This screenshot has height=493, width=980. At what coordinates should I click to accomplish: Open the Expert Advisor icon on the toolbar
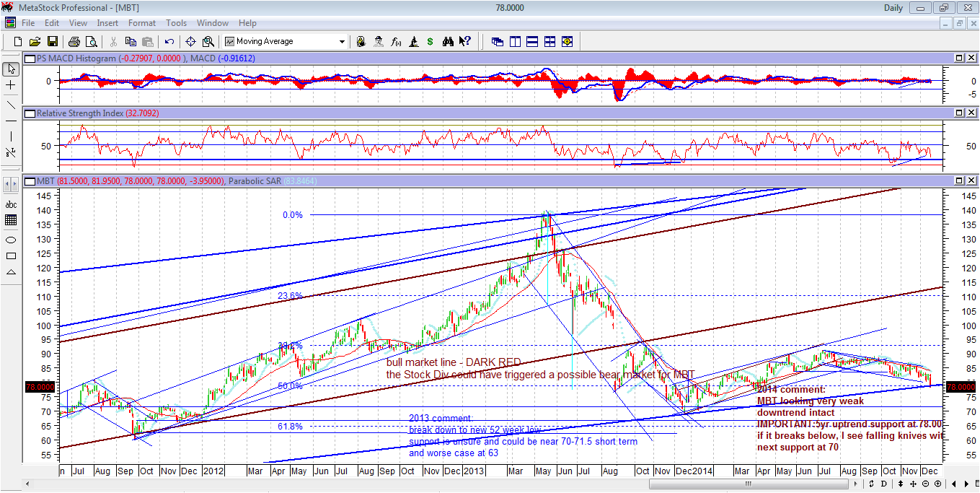pyautogui.click(x=379, y=41)
